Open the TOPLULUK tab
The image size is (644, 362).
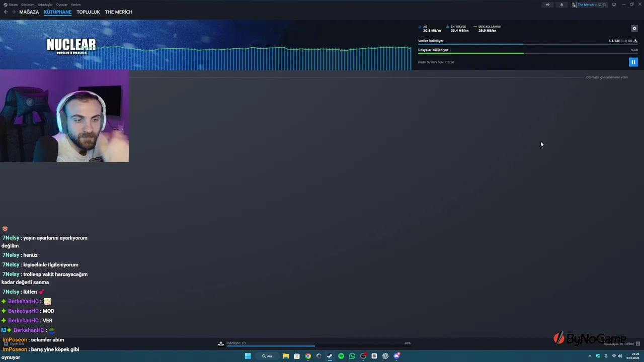click(88, 12)
